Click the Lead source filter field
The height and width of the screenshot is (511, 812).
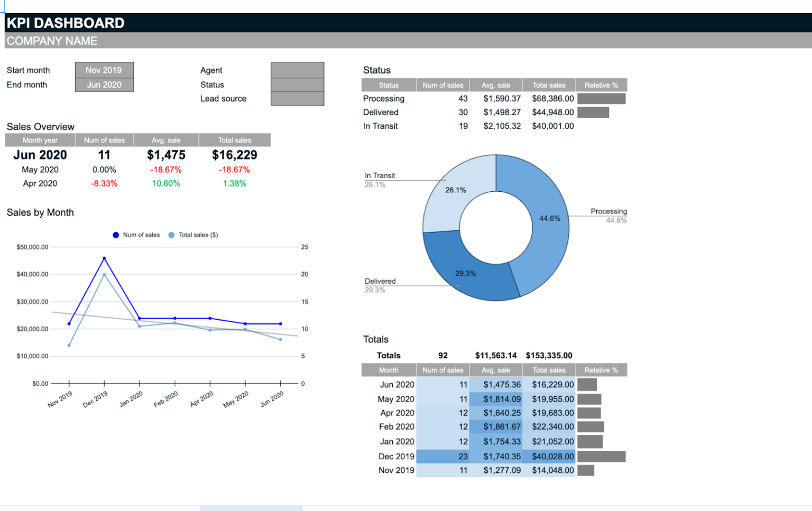(297, 99)
